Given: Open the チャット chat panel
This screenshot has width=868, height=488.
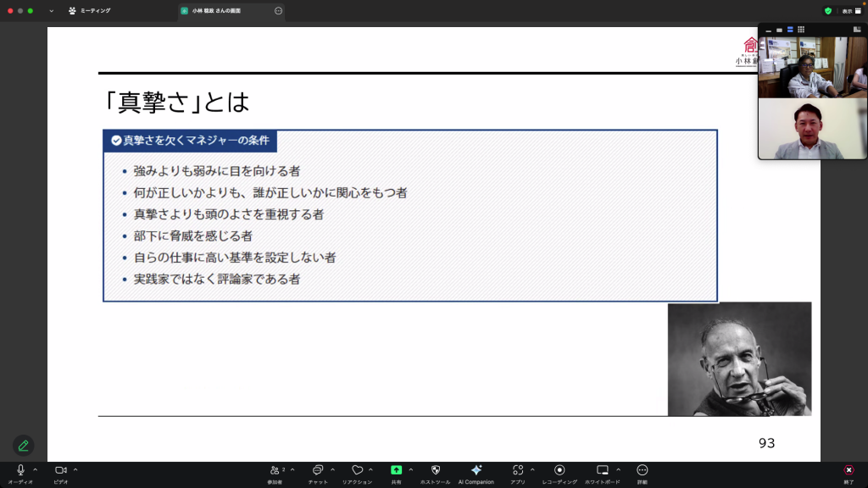Looking at the screenshot, I should click(318, 470).
